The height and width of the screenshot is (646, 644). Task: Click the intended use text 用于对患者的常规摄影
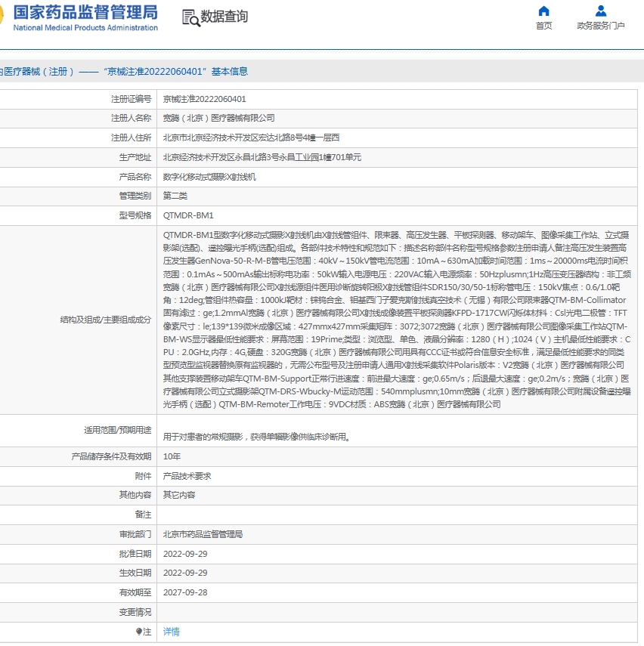256,436
